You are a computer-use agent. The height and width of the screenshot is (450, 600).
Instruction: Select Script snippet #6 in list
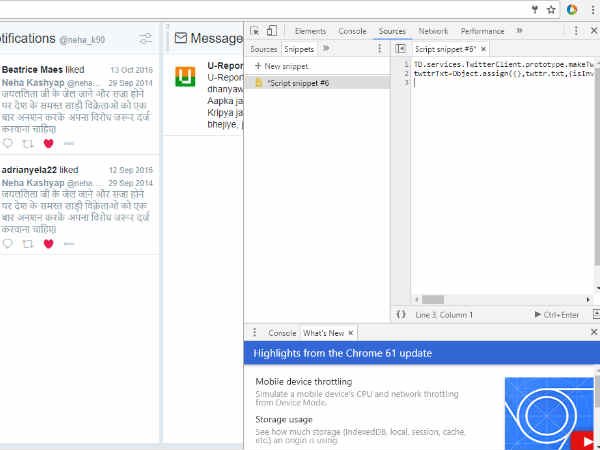317,83
